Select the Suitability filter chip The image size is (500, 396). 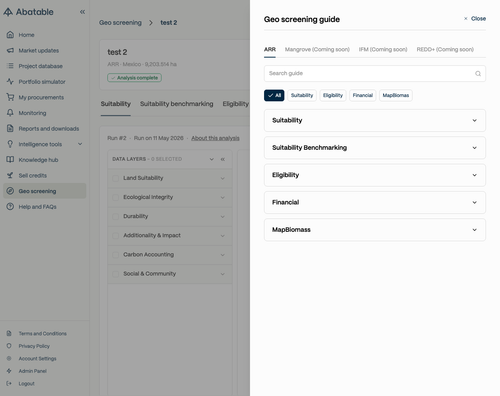pos(302,95)
